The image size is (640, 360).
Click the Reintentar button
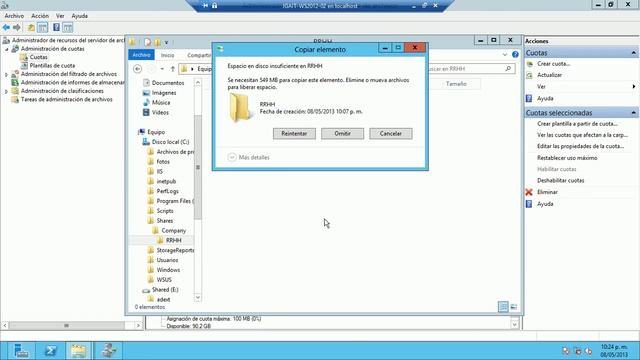(x=294, y=133)
